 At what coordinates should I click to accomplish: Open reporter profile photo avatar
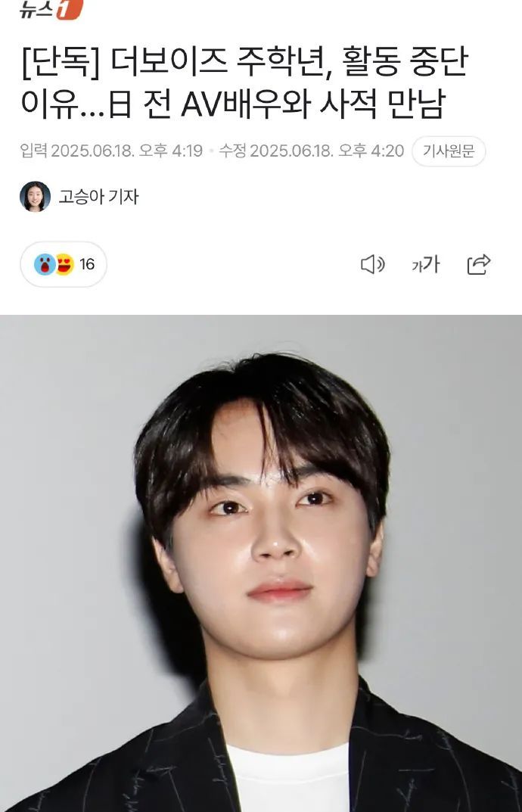pos(36,197)
